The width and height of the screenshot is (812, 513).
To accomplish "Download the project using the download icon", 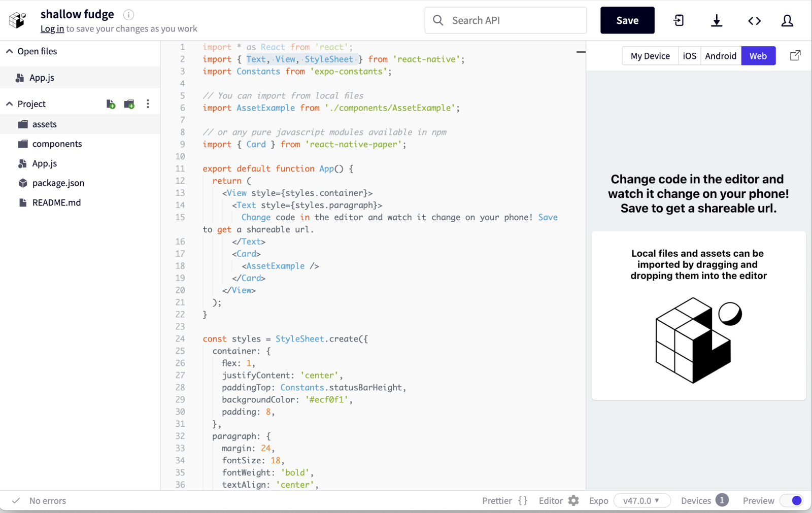I will point(717,20).
